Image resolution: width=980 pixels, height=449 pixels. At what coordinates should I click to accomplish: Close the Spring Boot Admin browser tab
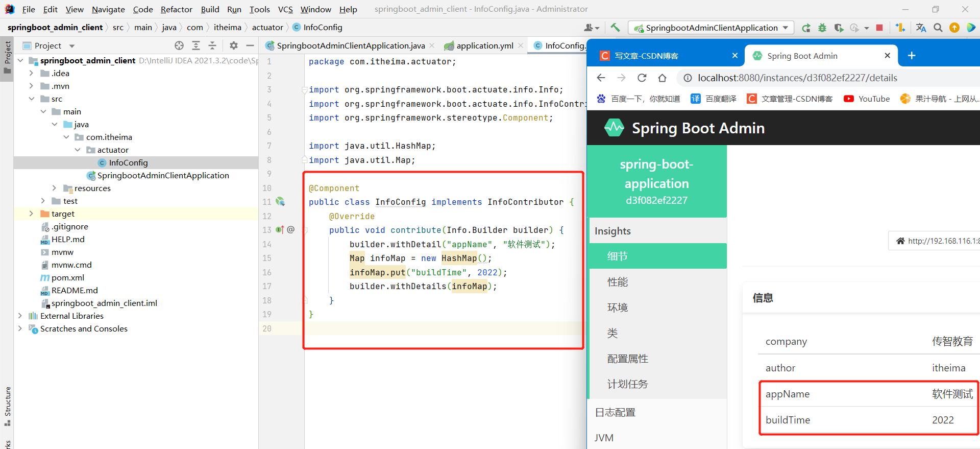888,55
